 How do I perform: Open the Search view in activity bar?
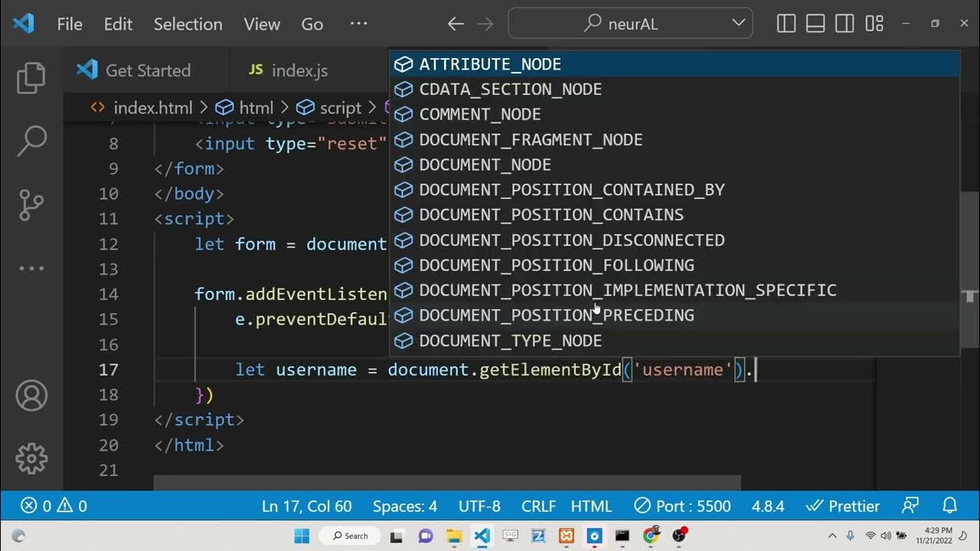[x=31, y=141]
